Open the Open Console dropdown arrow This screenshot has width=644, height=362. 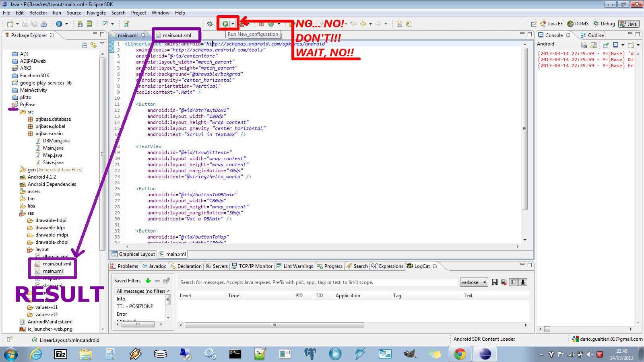pyautogui.click(x=638, y=45)
